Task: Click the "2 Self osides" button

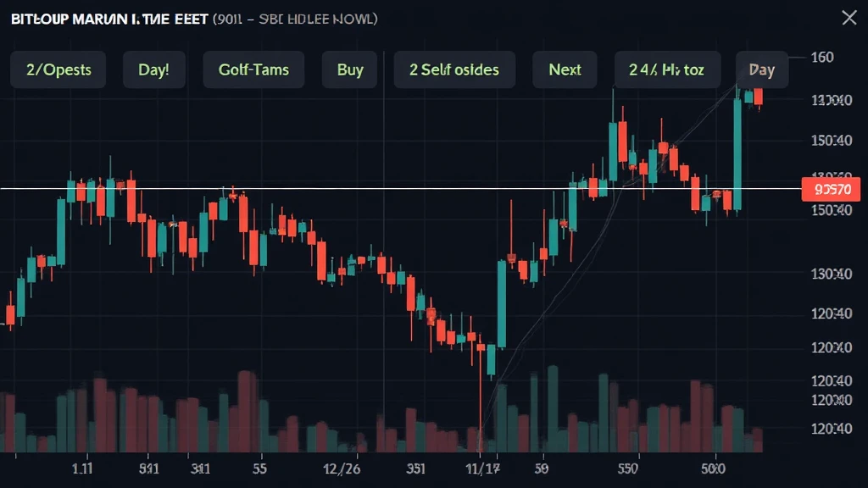Action: (453, 69)
